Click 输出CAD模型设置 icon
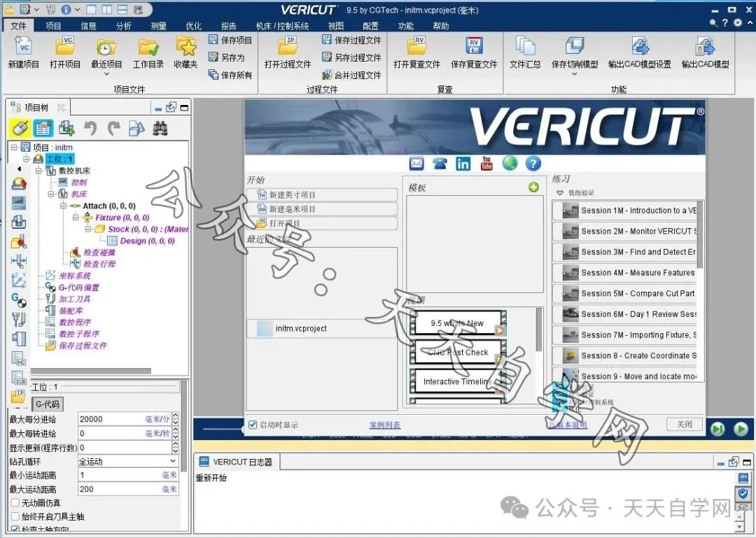Viewport: 756px width, 538px height. pyautogui.click(x=640, y=46)
